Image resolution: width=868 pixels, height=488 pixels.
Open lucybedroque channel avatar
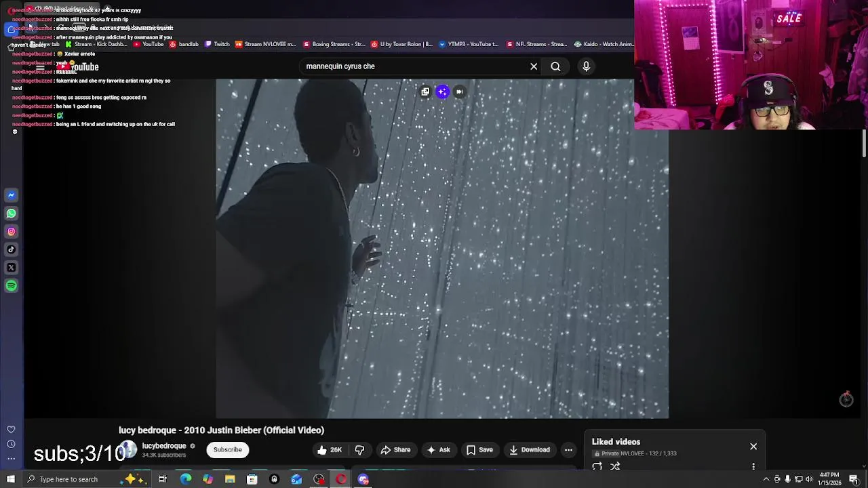[x=129, y=450]
